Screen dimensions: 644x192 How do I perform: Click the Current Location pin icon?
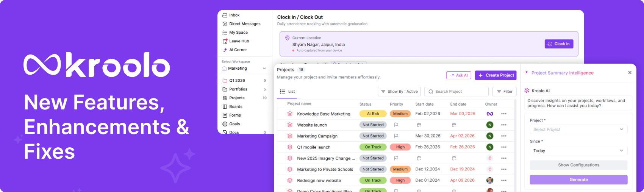point(287,38)
